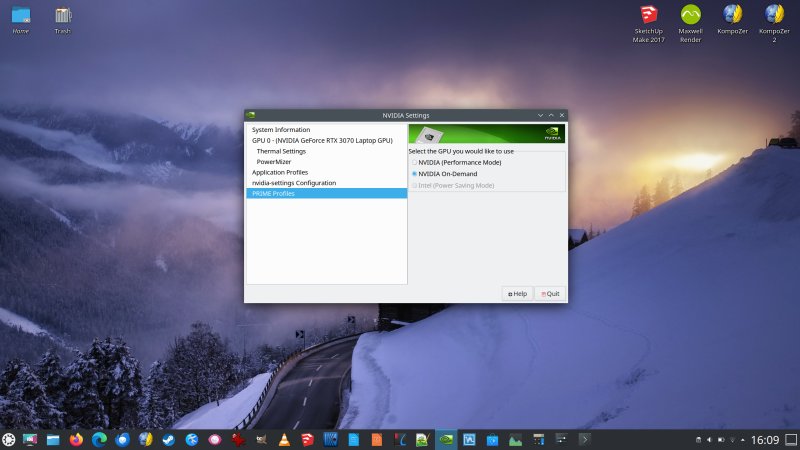This screenshot has height=450, width=800.
Task: Open the Trash desktop icon
Action: [63, 20]
